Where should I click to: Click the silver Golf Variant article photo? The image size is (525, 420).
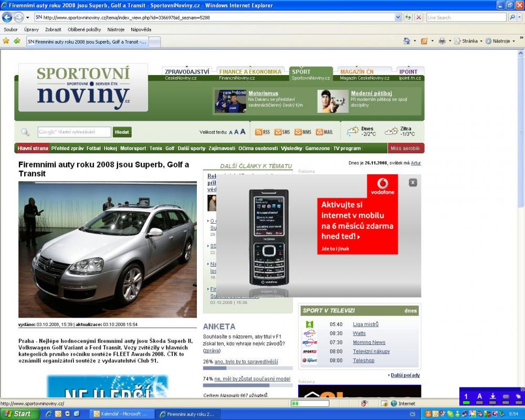click(x=108, y=249)
